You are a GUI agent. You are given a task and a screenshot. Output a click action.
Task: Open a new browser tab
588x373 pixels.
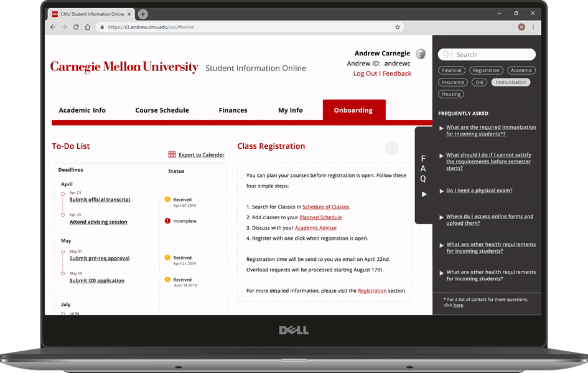[142, 14]
